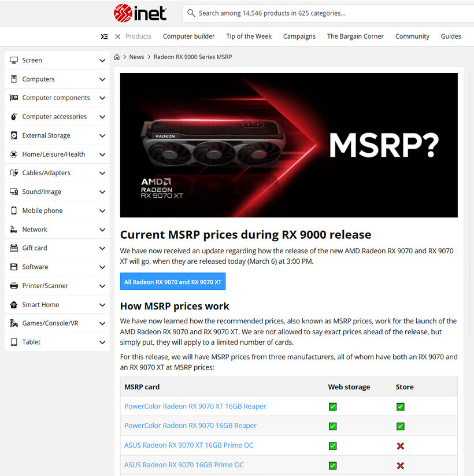The image size is (474, 476).
Task: Click the Tablet icon
Action: 14,342
